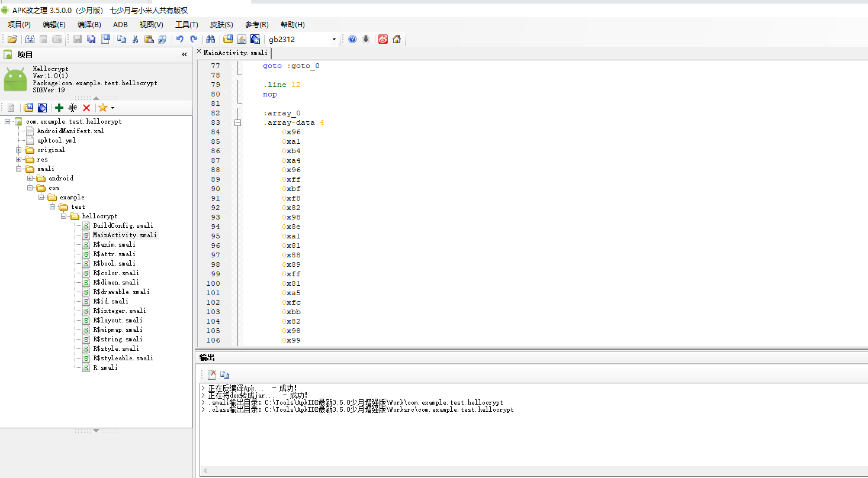Screen dimensions: 868x478
Task: Click the green plus Add icon
Action: point(59,108)
